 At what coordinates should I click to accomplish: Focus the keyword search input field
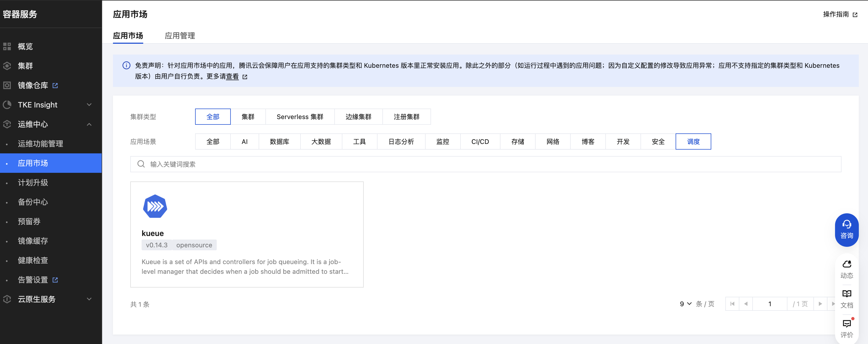485,164
